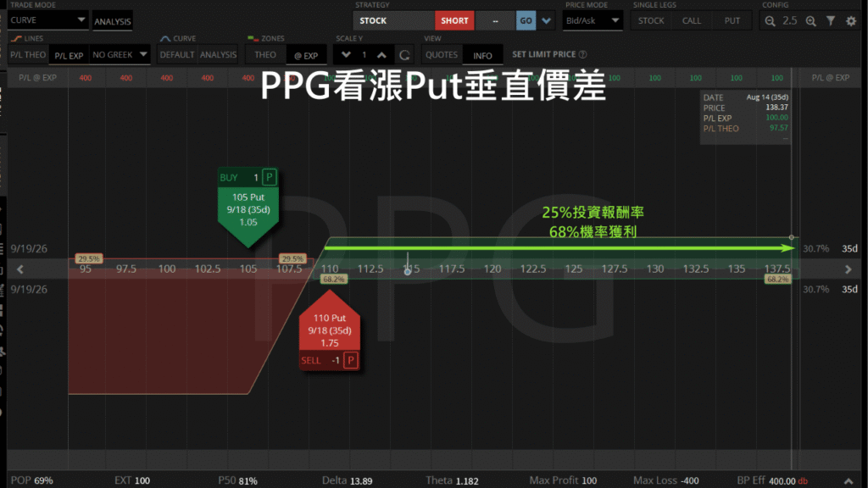Expand the blue chevron beside GO
868x488 pixels.
click(x=547, y=21)
